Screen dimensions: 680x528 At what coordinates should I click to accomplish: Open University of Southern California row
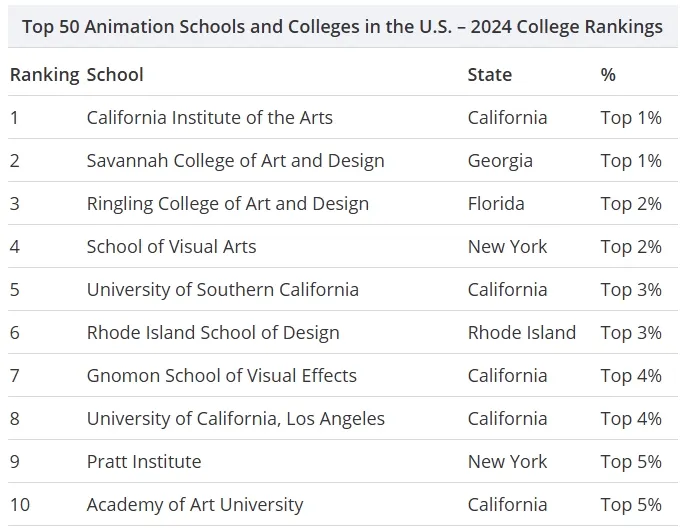343,290
